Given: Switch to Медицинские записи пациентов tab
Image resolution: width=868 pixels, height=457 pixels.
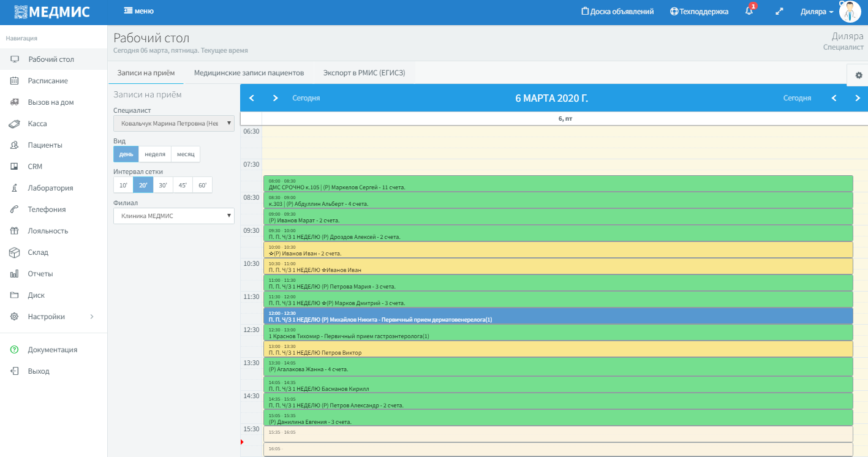Looking at the screenshot, I should click(249, 73).
